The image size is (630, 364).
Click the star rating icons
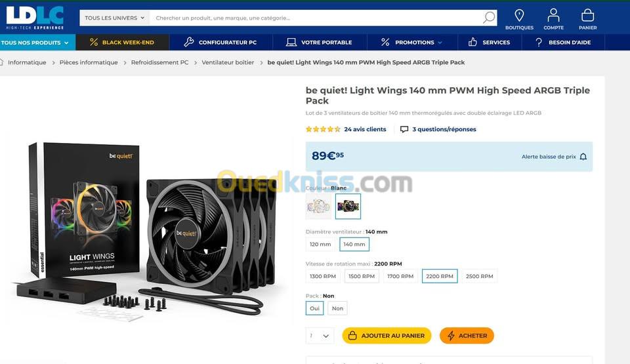click(x=323, y=129)
